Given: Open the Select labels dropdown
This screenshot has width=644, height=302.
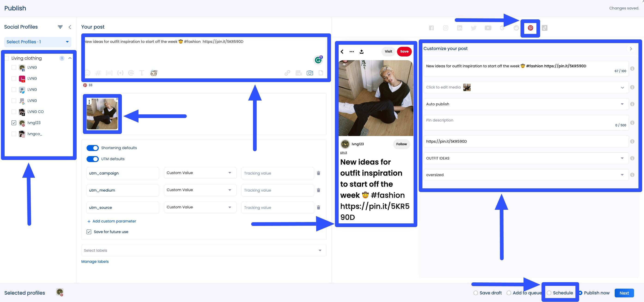Looking at the screenshot, I should click(204, 250).
